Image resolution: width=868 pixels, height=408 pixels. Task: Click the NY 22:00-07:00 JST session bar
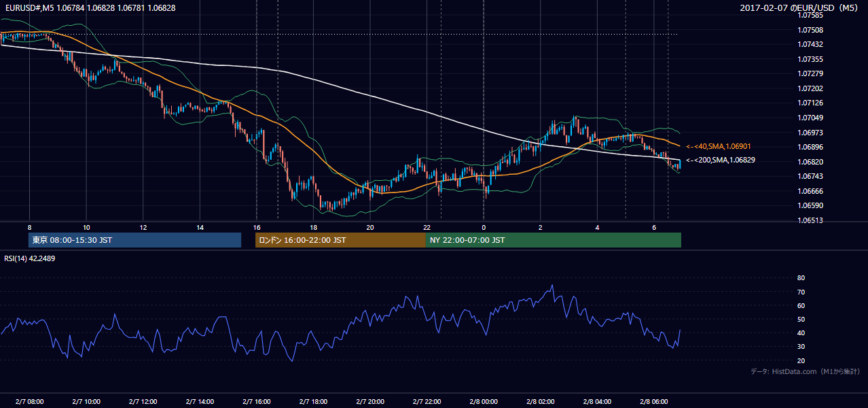tap(553, 240)
